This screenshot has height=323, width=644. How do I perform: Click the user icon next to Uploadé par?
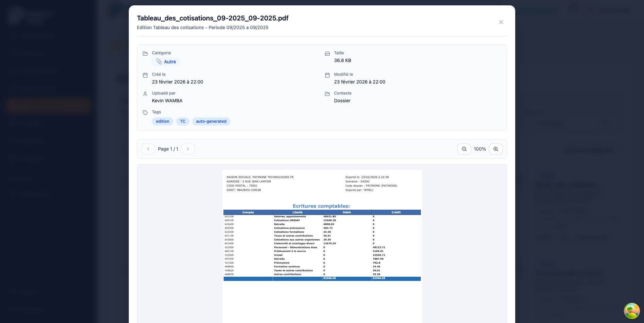[x=145, y=94]
